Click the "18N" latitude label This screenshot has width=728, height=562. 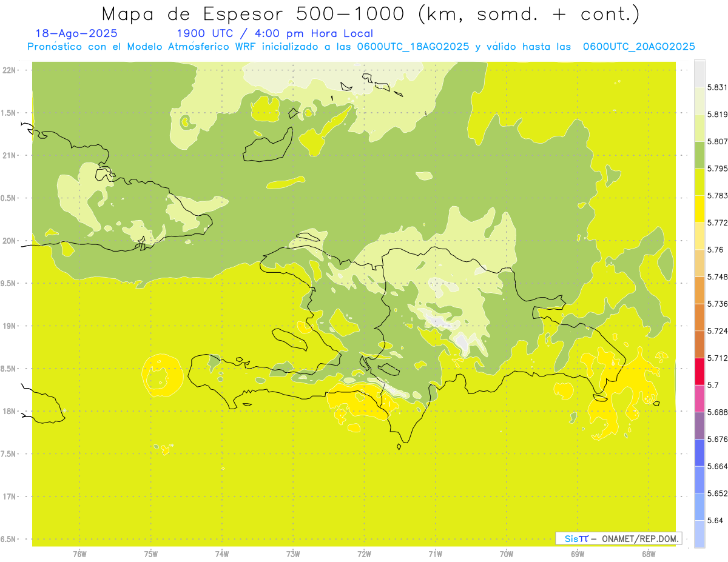click(10, 412)
